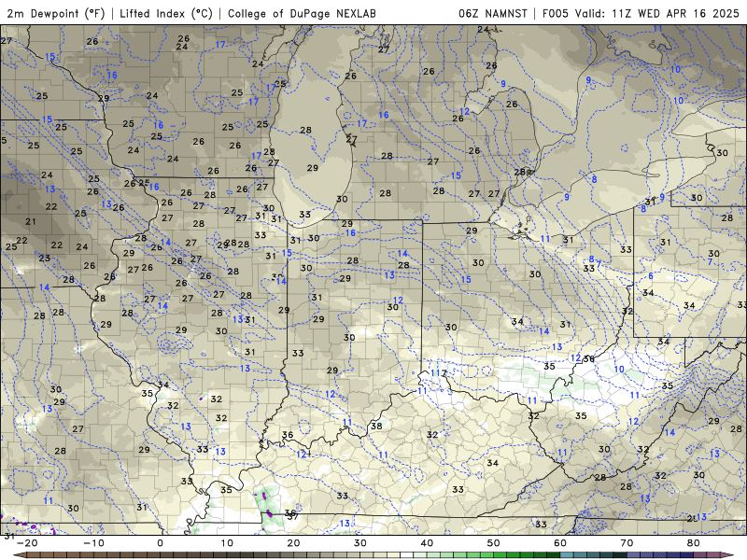Click the "Lifted Index (°C)" title label
Image resolution: width=747 pixels, height=560 pixels.
tap(166, 13)
